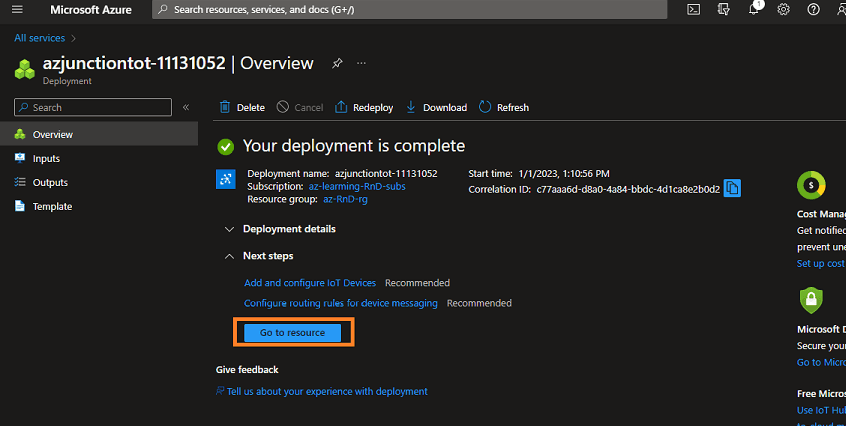Pin the deployment overview to dashboard

tap(337, 63)
